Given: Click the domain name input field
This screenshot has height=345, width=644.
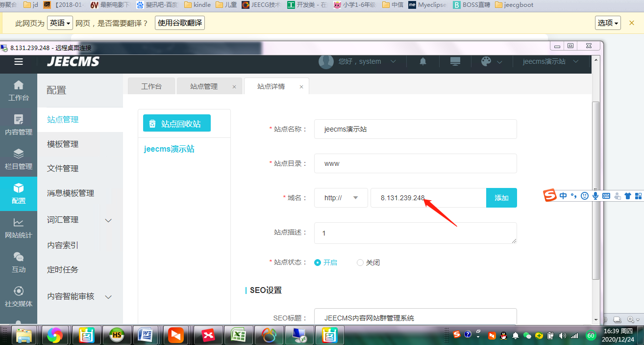Looking at the screenshot, I should click(x=428, y=198).
